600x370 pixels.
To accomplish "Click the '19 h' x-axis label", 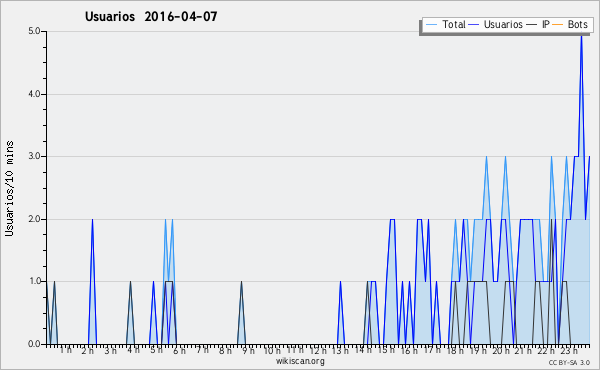I will tap(478, 351).
